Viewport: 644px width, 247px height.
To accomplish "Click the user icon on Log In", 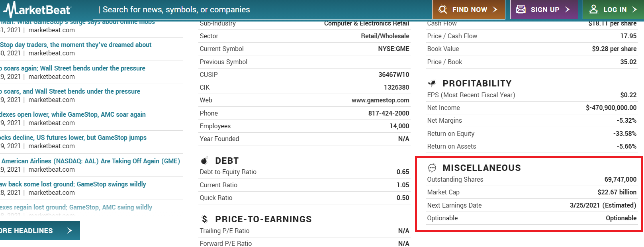I will 593,9.
